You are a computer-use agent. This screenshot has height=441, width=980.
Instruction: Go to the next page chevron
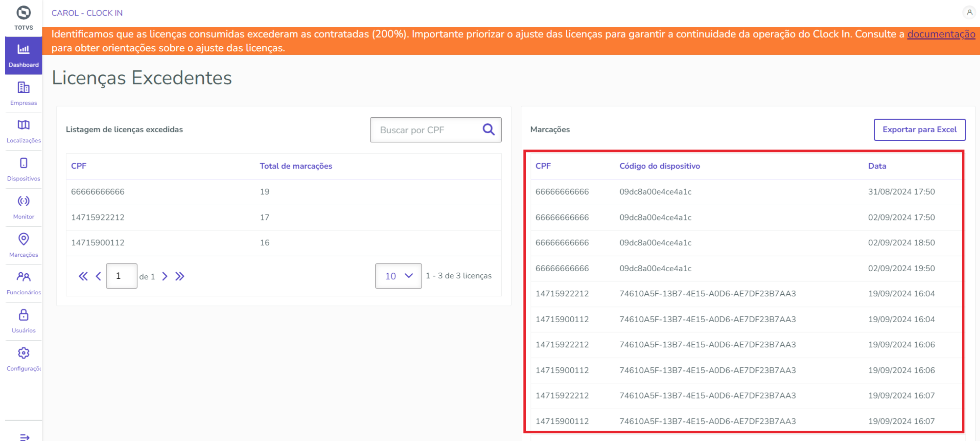tap(165, 276)
